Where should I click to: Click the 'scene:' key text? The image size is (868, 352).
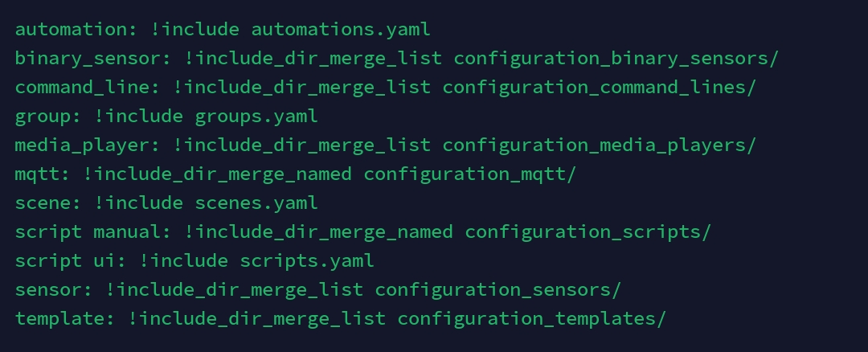point(48,203)
